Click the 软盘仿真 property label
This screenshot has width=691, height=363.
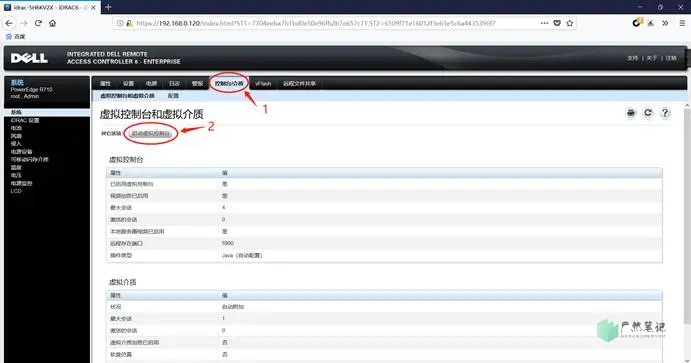[x=121, y=354]
